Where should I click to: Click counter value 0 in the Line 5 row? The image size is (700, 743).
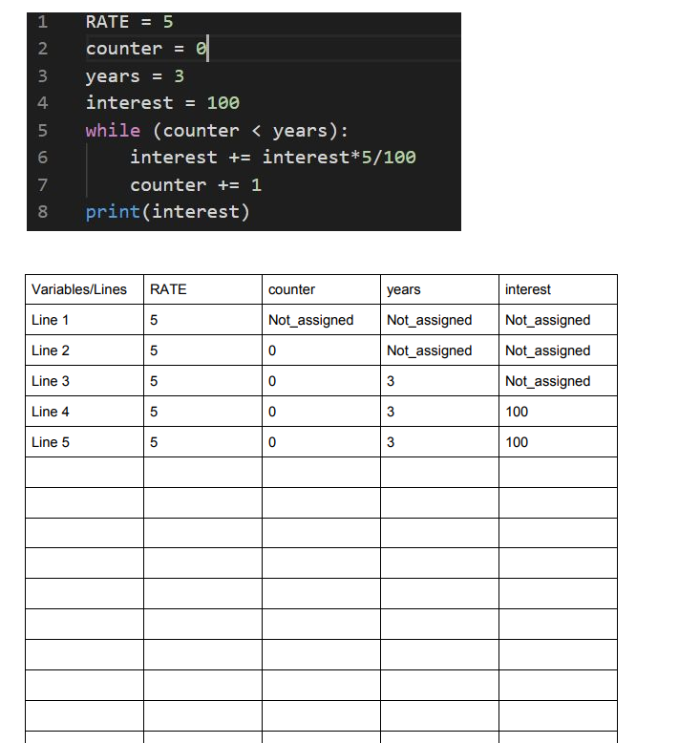click(x=272, y=442)
